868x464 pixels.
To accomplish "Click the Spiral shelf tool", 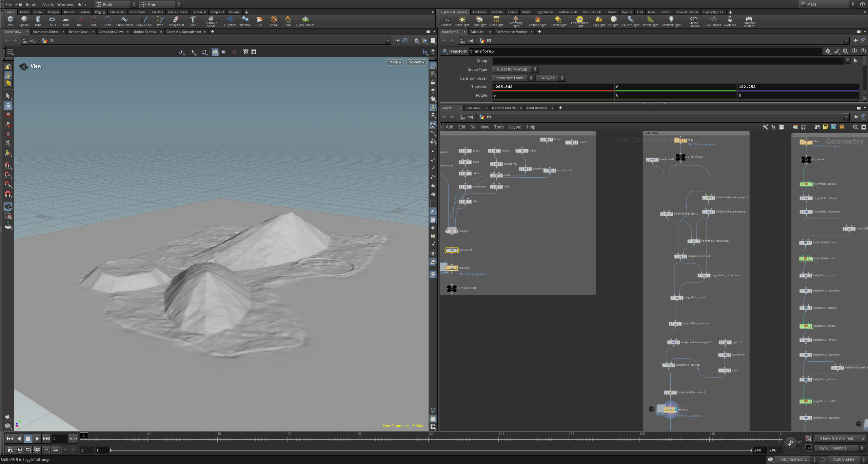I will point(274,21).
